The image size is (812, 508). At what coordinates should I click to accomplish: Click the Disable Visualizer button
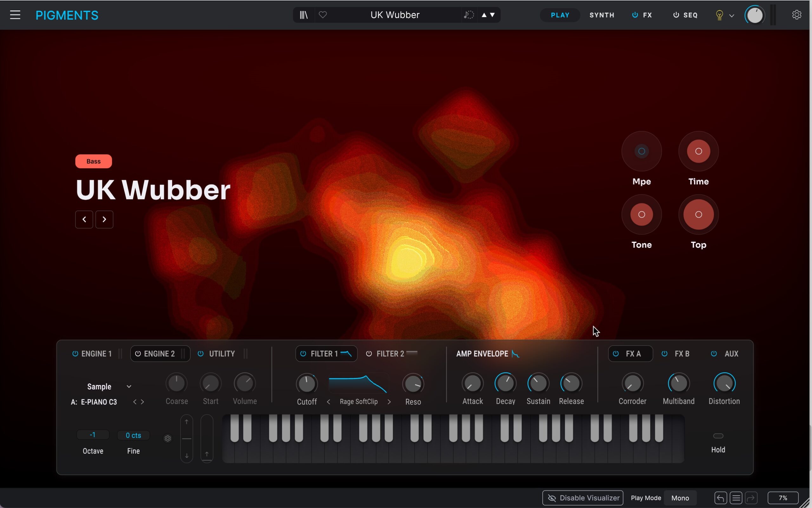click(x=582, y=498)
